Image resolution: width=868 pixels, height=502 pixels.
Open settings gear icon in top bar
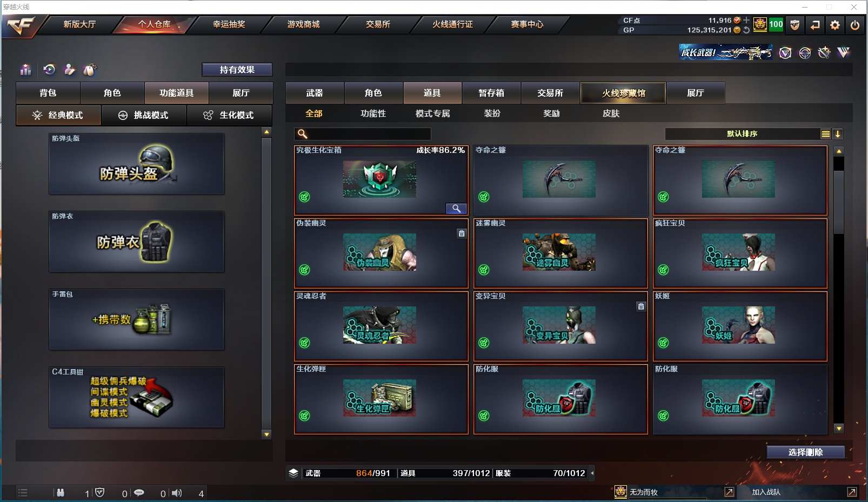(835, 25)
